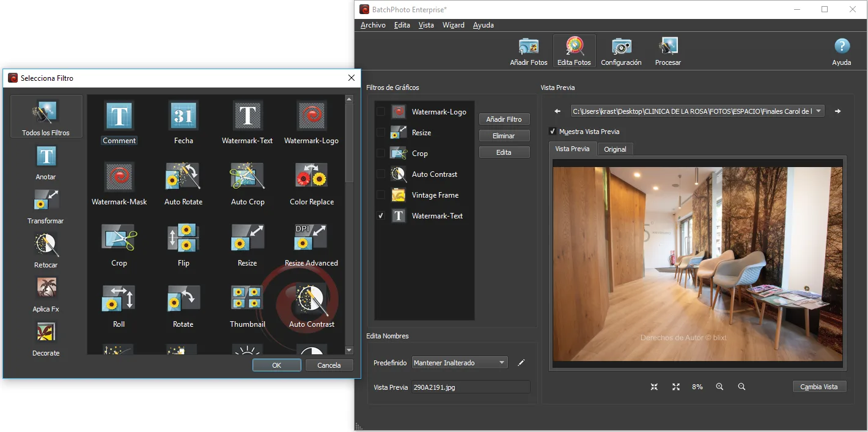The width and height of the screenshot is (868, 432).
Task: Uncheck the Watermark-Text filter checkbox
Action: coord(381,216)
